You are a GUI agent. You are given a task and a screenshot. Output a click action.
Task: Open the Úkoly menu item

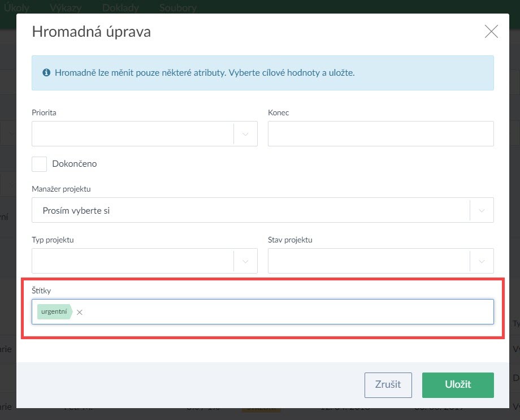point(16,8)
